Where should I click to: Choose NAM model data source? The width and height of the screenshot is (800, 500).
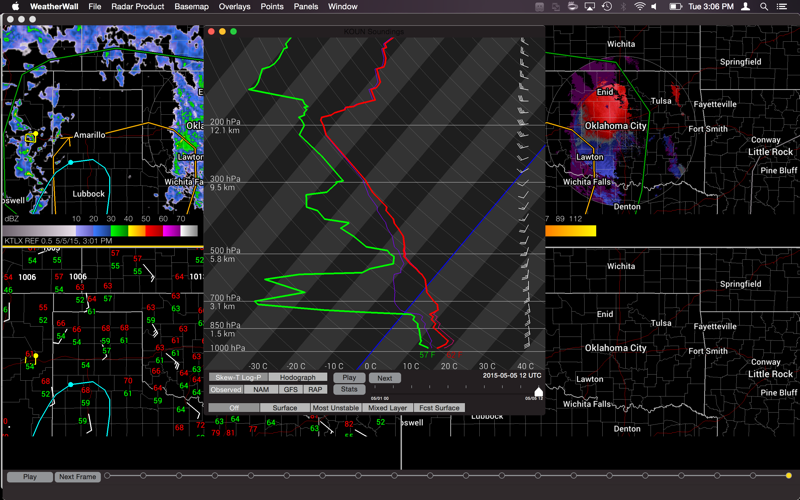(x=261, y=390)
